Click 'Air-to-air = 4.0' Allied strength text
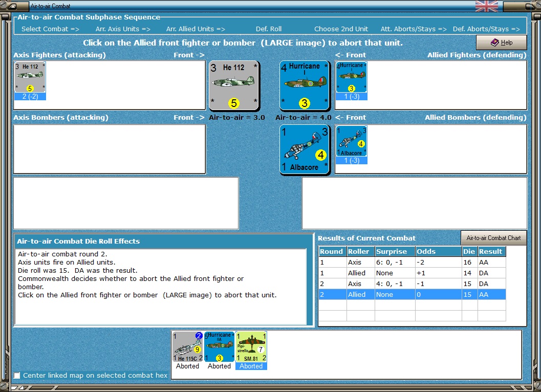Viewport: 541px width, 392px height. pyautogui.click(x=304, y=117)
